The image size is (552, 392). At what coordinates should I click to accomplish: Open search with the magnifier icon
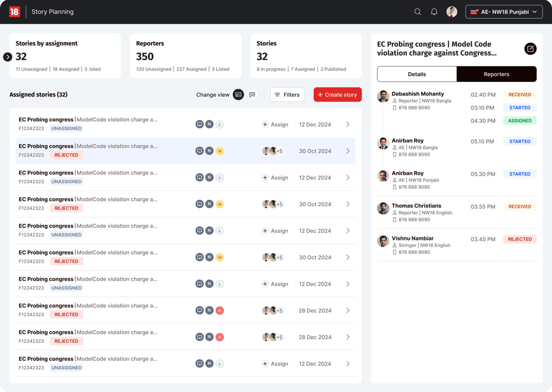coord(418,12)
